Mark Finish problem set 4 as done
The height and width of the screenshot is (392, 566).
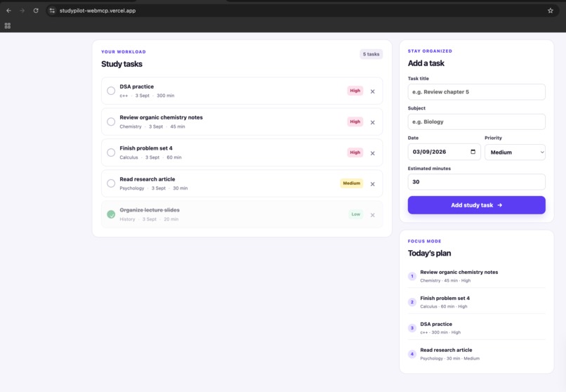(x=111, y=152)
